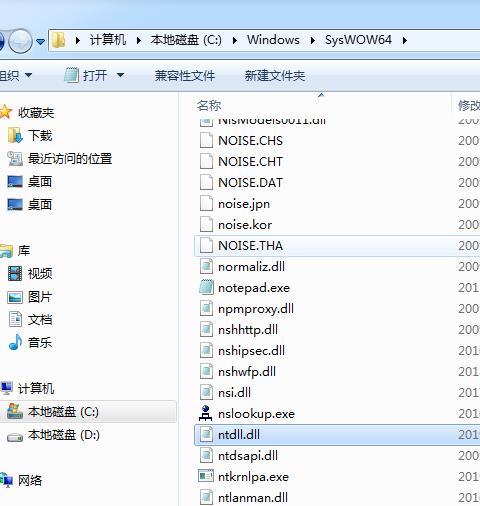Open 最近访问的位置 in the navigation pane
The width and height of the screenshot is (480, 506).
pos(70,159)
